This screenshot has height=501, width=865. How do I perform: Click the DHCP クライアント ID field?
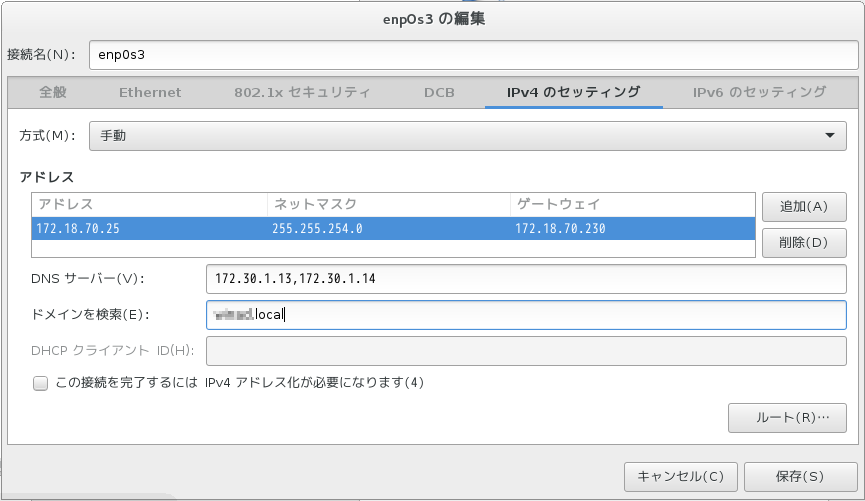coord(526,351)
